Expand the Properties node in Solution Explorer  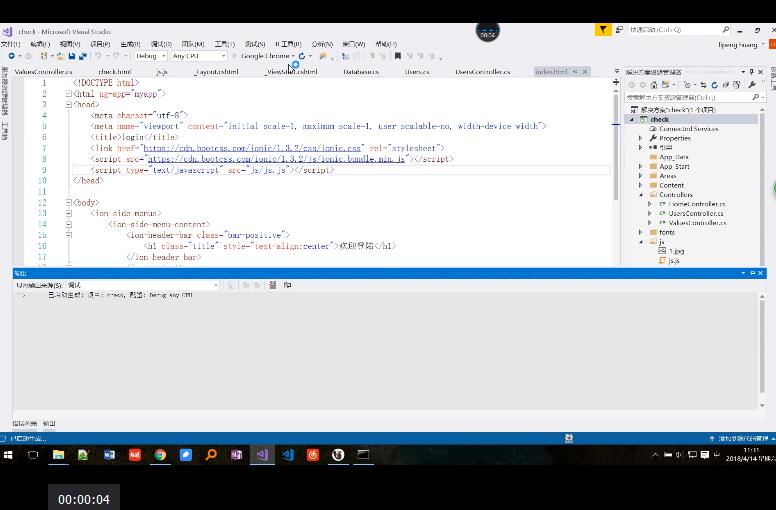(641, 138)
